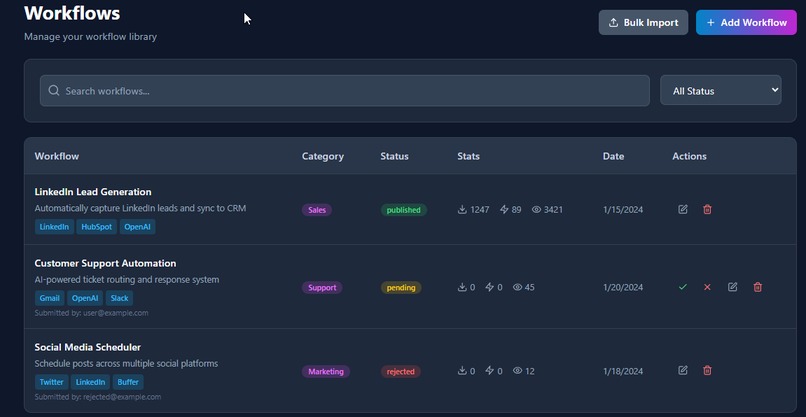Screen dimensions: 806x417
Task: Delete the Customer Support Automation workflow
Action: (758, 287)
